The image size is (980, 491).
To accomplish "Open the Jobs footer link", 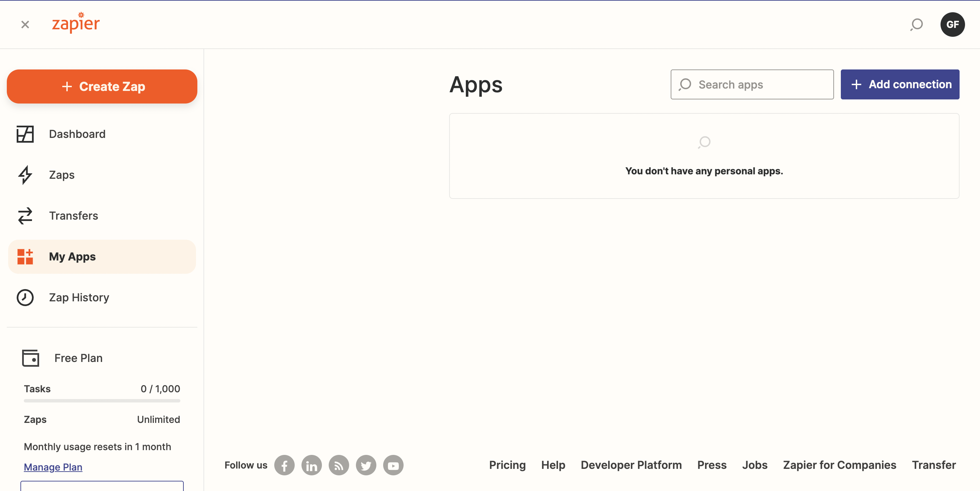I will pyautogui.click(x=755, y=465).
